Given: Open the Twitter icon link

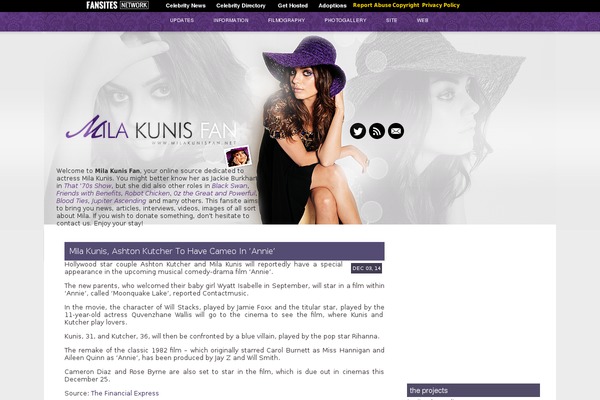Looking at the screenshot, I should (x=358, y=131).
